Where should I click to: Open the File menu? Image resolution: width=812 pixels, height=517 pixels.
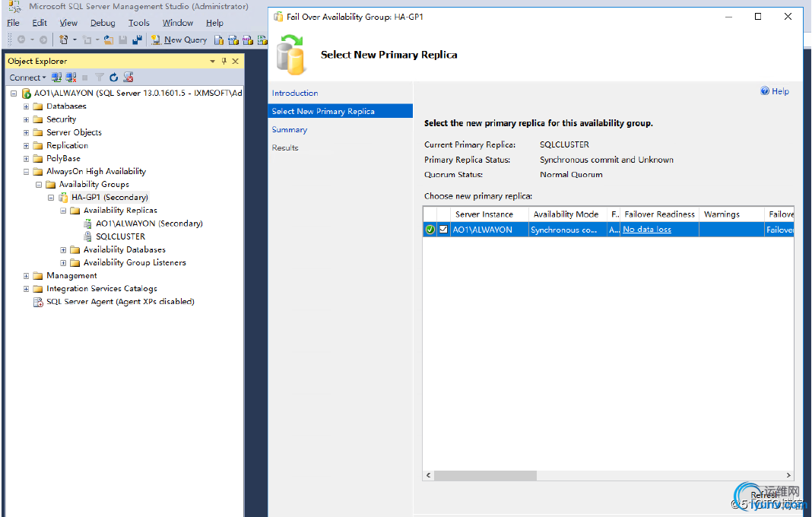(x=13, y=23)
